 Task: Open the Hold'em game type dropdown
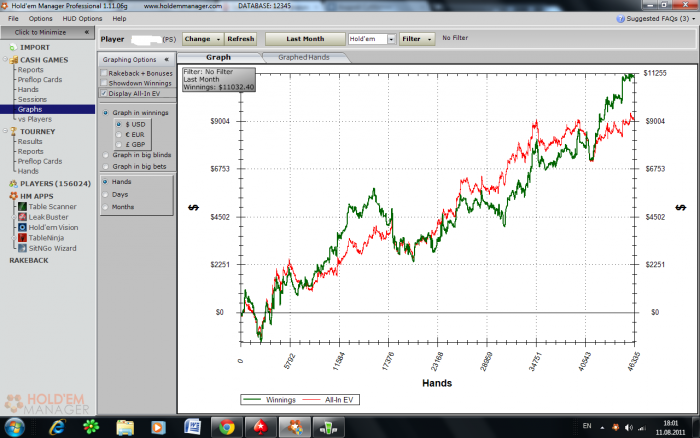(391, 39)
